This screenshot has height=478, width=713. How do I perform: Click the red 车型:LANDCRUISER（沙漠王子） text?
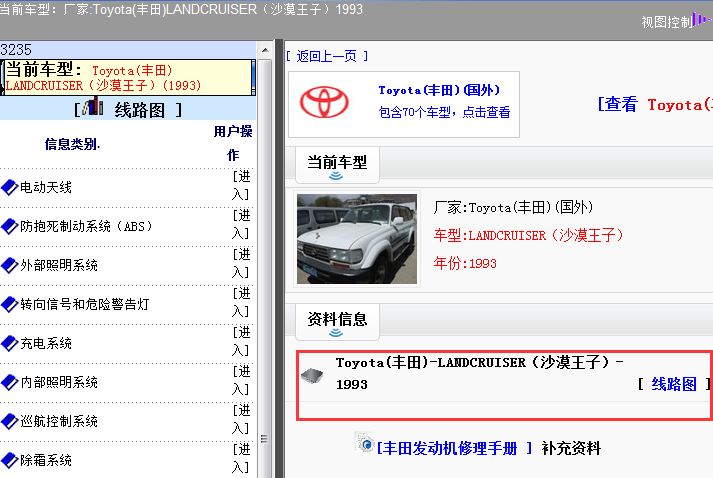pos(528,235)
